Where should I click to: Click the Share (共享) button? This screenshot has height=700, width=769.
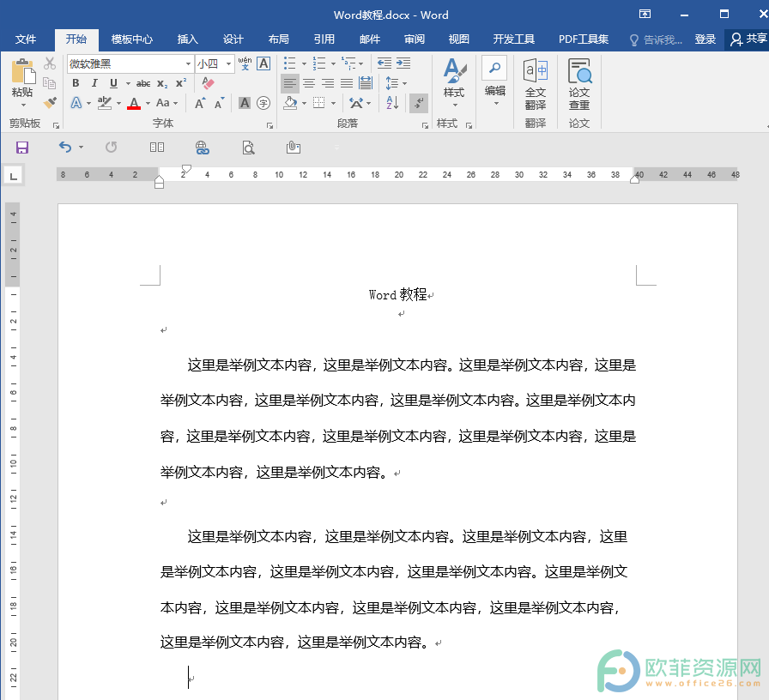748,39
